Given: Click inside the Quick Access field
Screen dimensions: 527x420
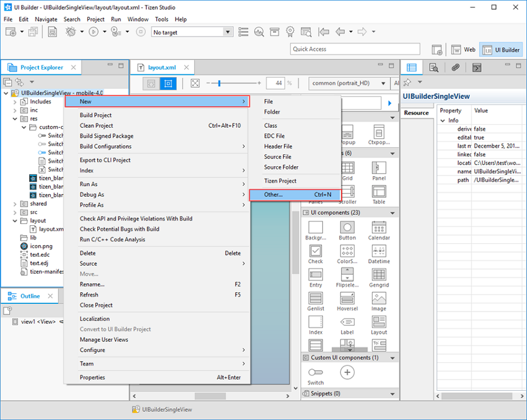Looking at the screenshot, I should pyautogui.click(x=354, y=48).
